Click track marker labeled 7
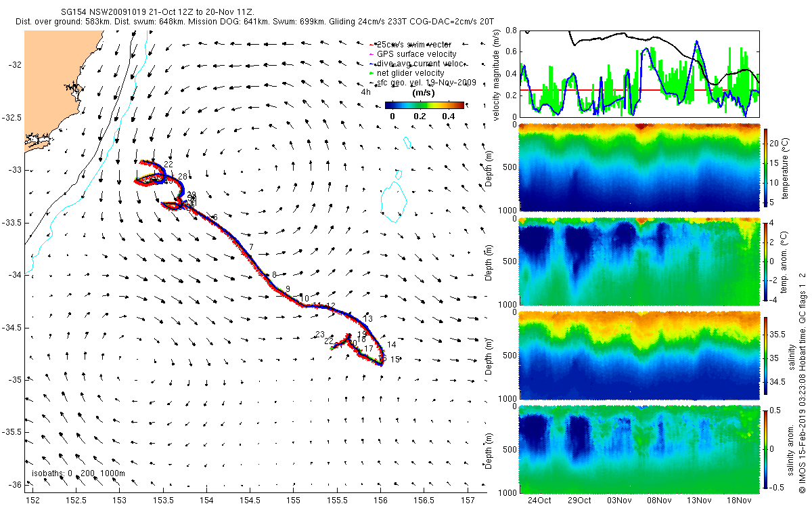This screenshot has height=508, width=812. [x=251, y=247]
